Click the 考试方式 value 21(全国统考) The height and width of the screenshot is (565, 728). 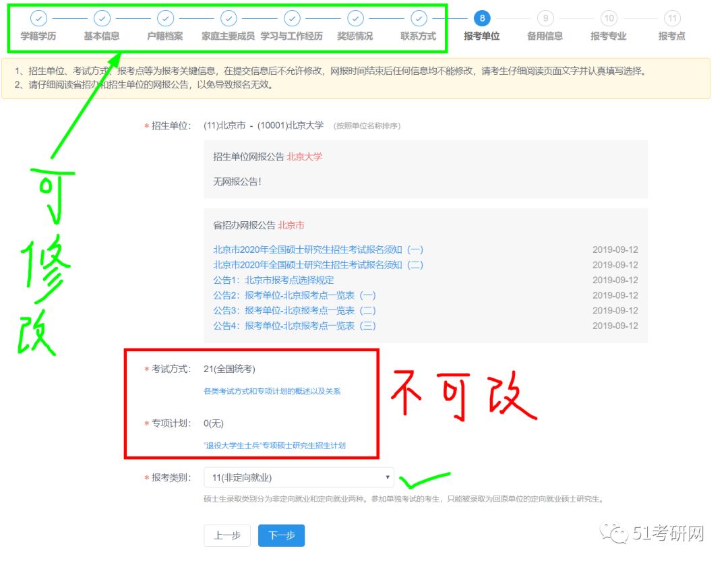[229, 369]
